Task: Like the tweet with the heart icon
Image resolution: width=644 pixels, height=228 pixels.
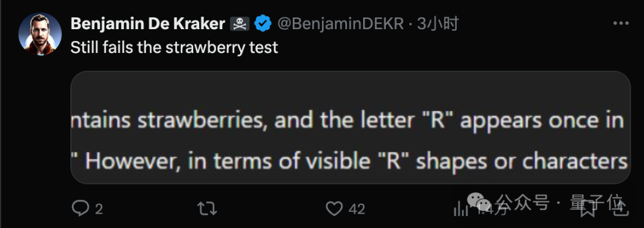Action: (x=335, y=209)
